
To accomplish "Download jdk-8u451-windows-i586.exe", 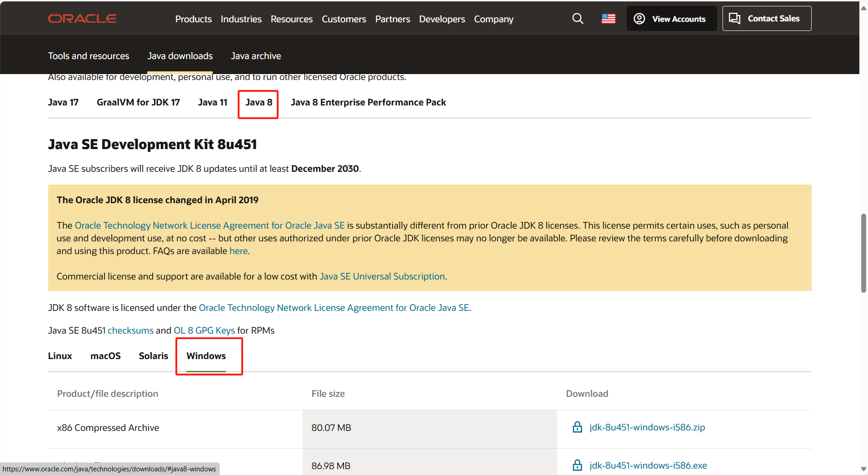I will coord(648,465).
